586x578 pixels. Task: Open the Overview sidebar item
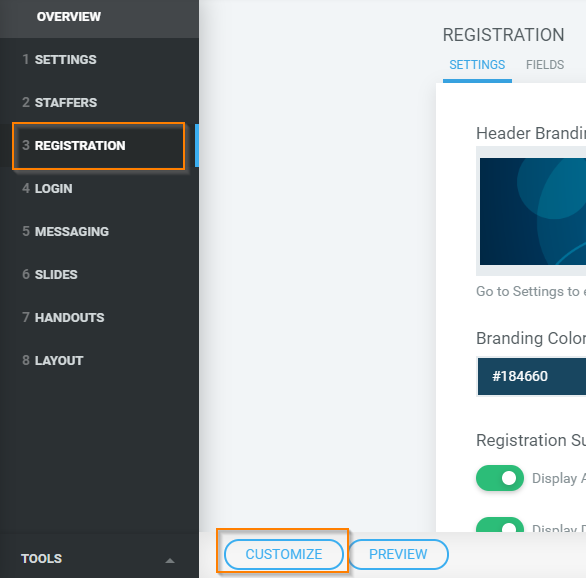(69, 17)
